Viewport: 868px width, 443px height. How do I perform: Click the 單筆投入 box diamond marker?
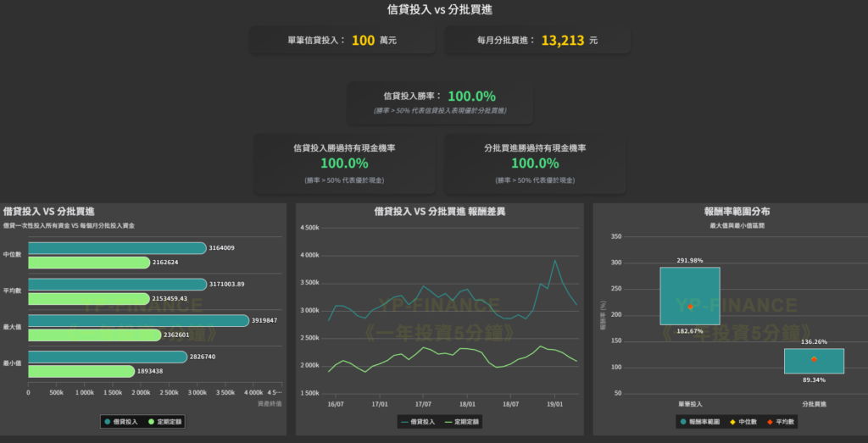pyautogui.click(x=690, y=307)
